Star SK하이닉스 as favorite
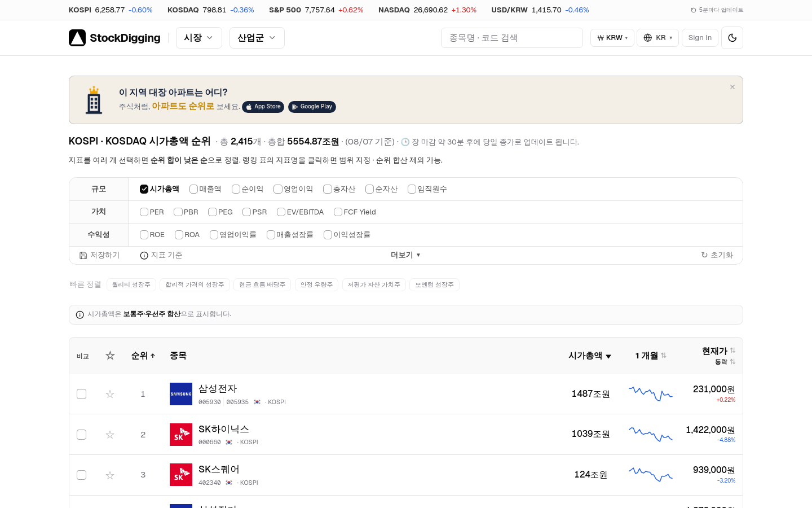The width and height of the screenshot is (812, 508). point(110,435)
